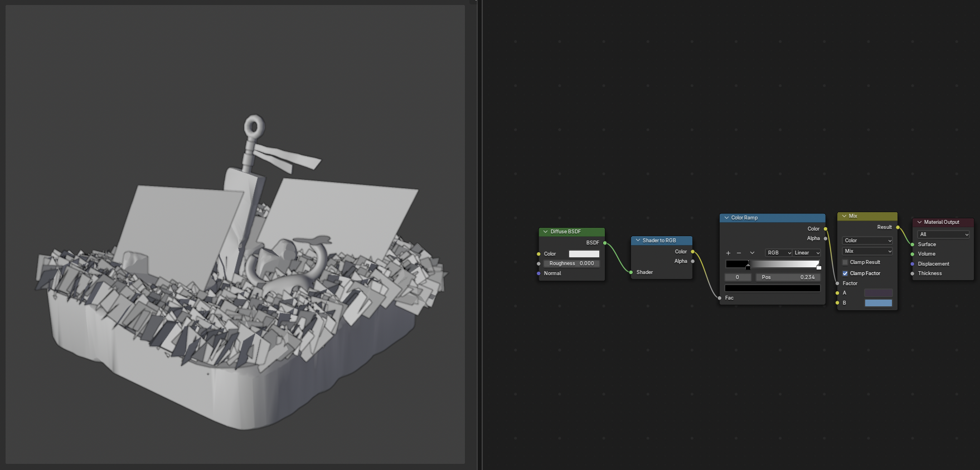980x470 pixels.
Task: Select the black color stop marker
Action: pyautogui.click(x=748, y=267)
